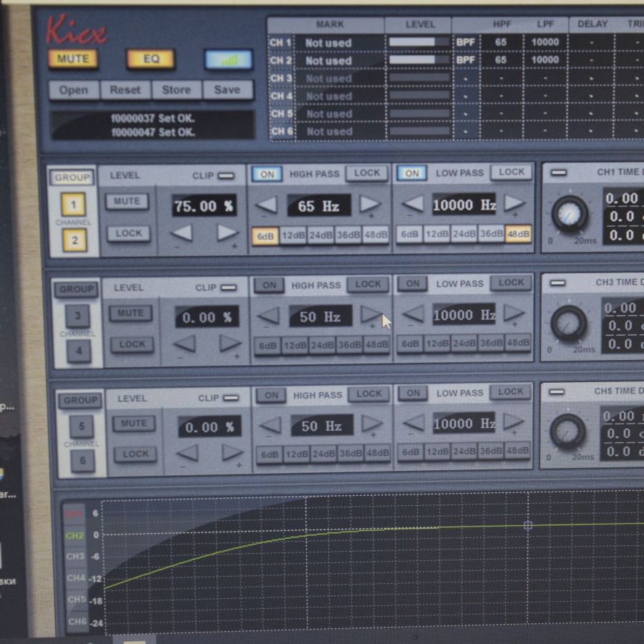Viewport: 644px width, 644px height.
Task: Select CH2 in the graph channel list
Action: pos(75,535)
